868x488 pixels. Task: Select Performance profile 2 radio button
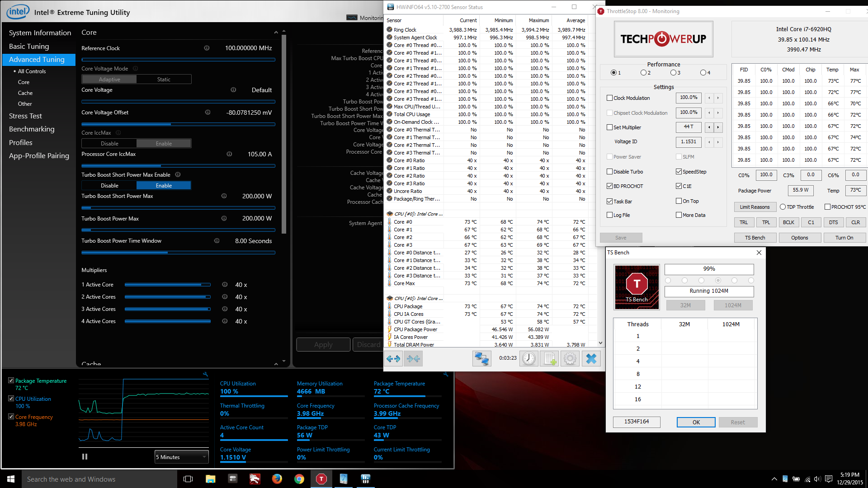(643, 73)
